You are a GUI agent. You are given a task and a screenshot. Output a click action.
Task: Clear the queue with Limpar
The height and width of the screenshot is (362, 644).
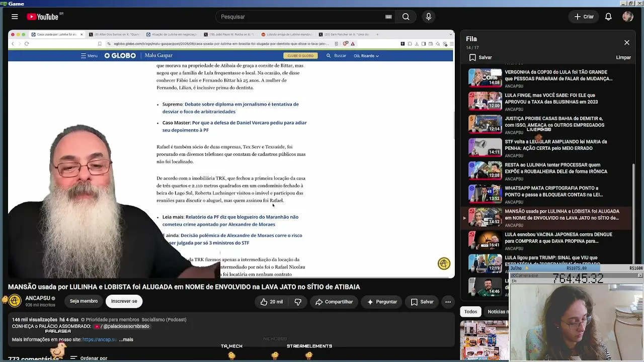coord(623,57)
